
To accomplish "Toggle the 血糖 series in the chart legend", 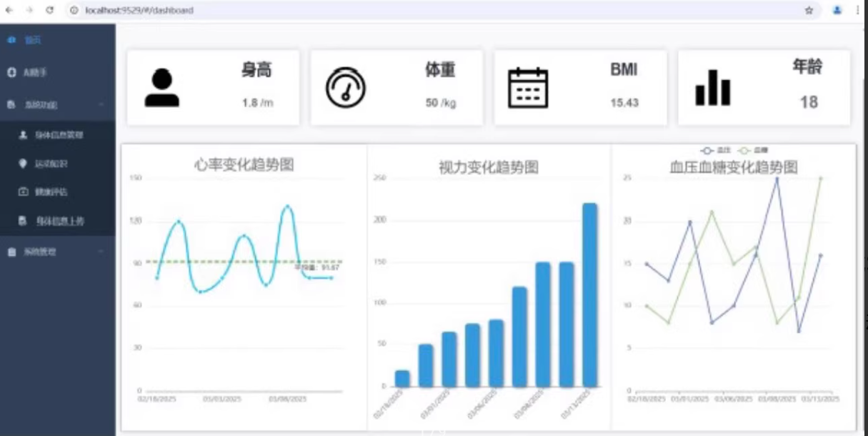I will point(754,151).
